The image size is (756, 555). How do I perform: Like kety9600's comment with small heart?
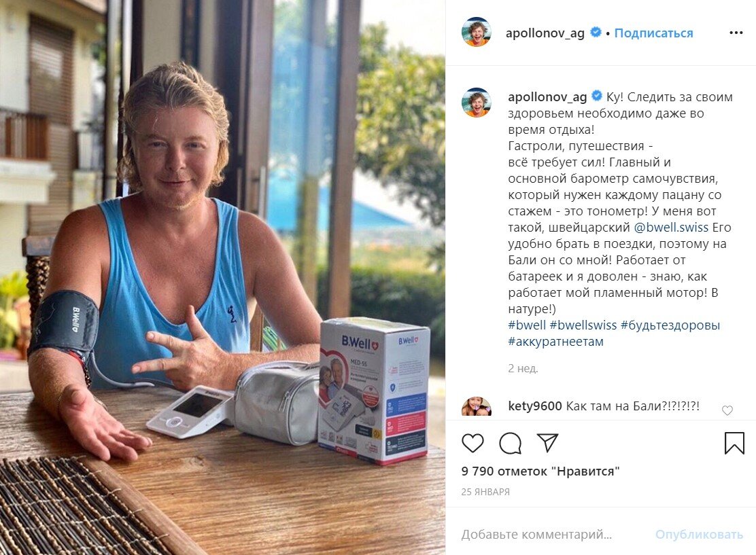(727, 410)
